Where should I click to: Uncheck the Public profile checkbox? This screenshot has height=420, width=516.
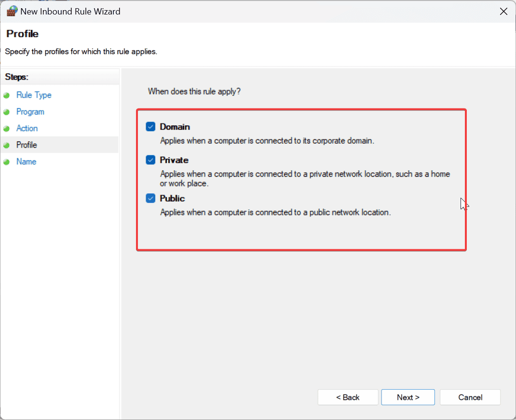click(150, 198)
